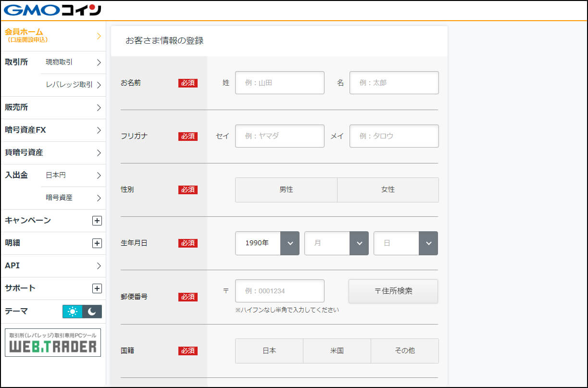Viewport: 588px width, 388px height.
Task: Open the 月 birth month dropdown
Action: click(337, 243)
